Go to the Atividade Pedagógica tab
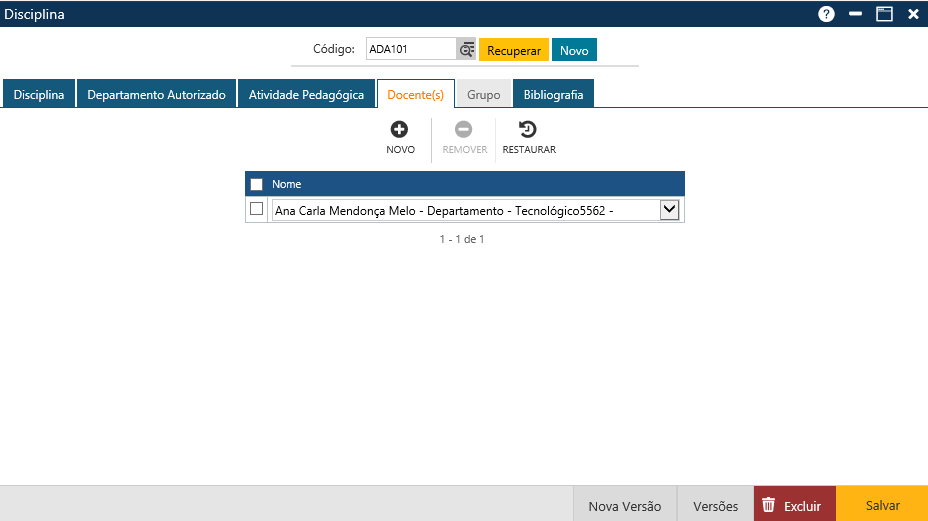Viewport: 928px width, 521px height. 306,95
